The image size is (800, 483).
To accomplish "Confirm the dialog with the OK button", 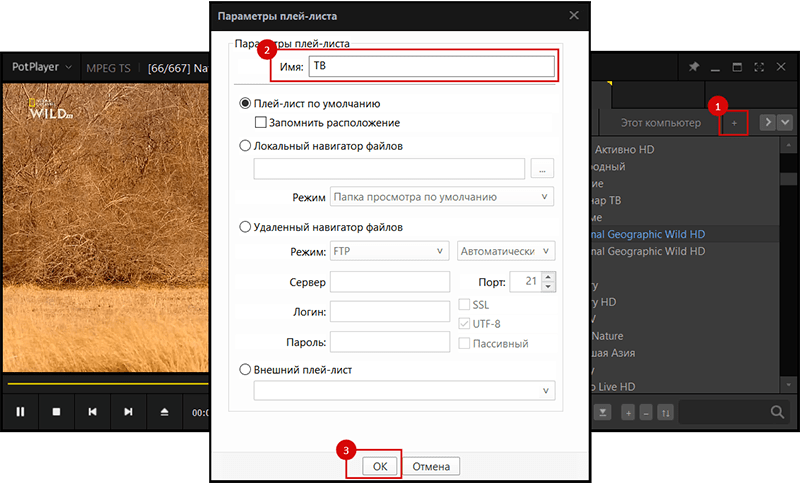I will click(379, 466).
